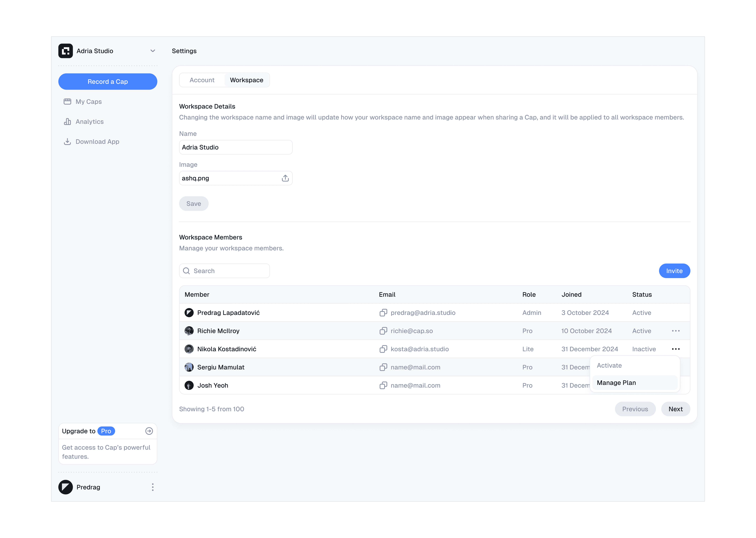Screen dimensions: 756x538
Task: Switch to the Account tab
Action: (202, 80)
